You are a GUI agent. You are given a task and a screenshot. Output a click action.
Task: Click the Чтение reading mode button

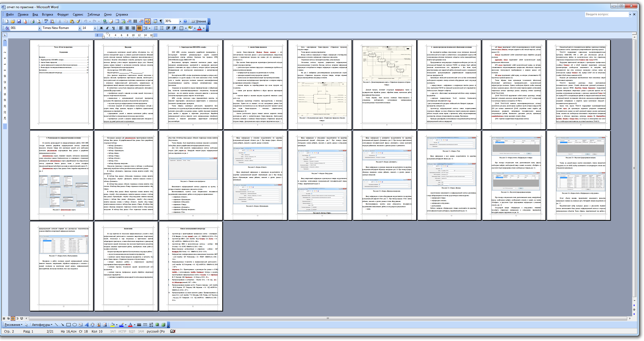coord(199,21)
